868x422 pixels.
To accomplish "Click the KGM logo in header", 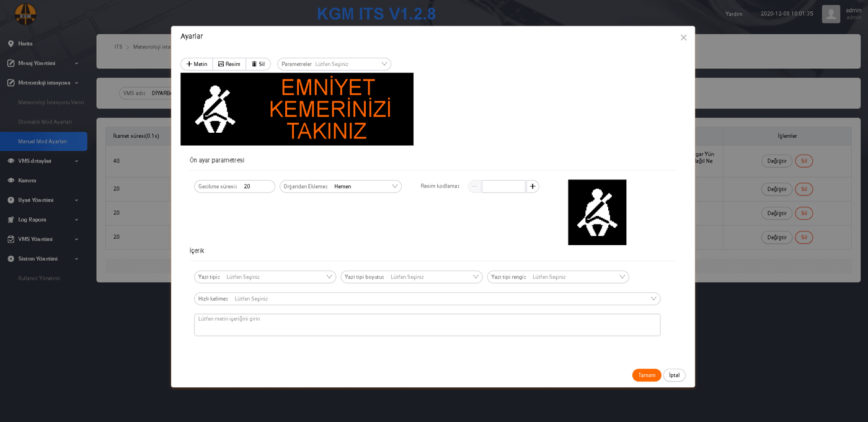I will (x=25, y=14).
